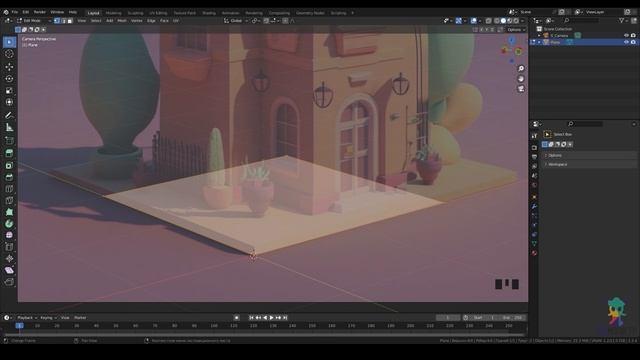Viewport: 640px width, 360px height.
Task: Hide Camera object in outliner
Action: coord(626,36)
